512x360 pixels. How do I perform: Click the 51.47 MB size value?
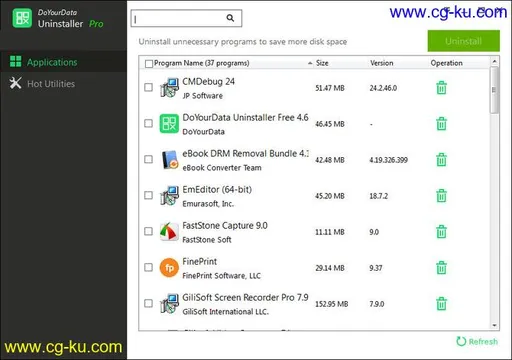(330, 88)
